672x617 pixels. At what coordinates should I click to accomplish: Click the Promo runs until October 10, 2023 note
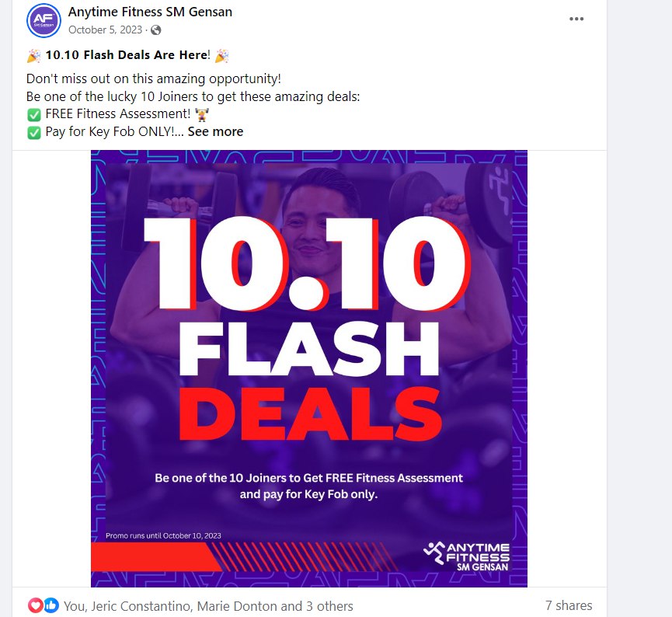(x=163, y=535)
